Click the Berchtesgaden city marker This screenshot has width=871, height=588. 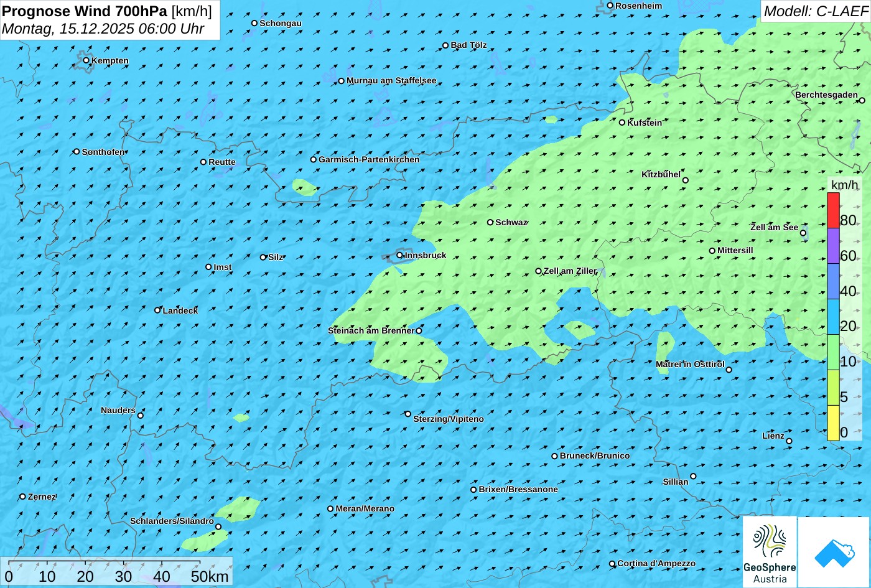coord(862,100)
